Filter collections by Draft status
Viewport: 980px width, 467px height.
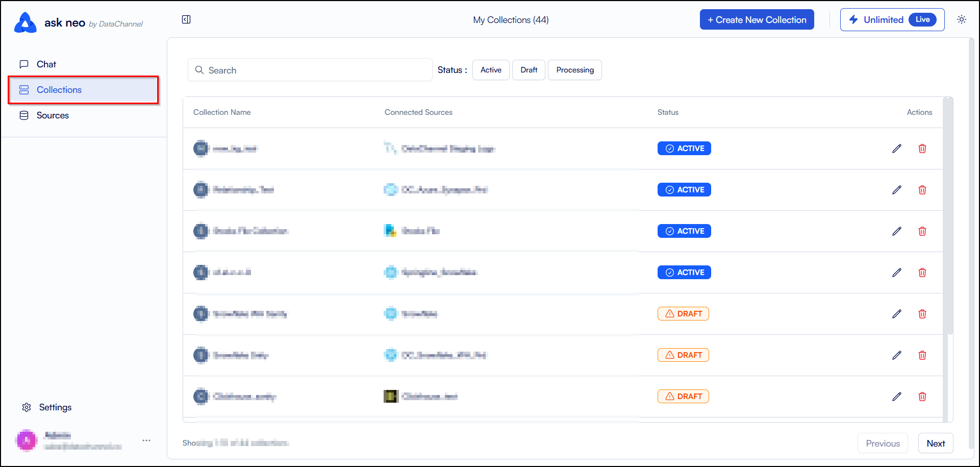(x=529, y=70)
